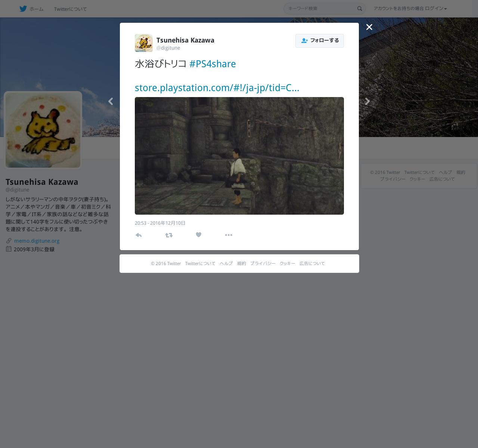Click @digitune handle in profile sidebar
The image size is (478, 448).
click(x=17, y=190)
